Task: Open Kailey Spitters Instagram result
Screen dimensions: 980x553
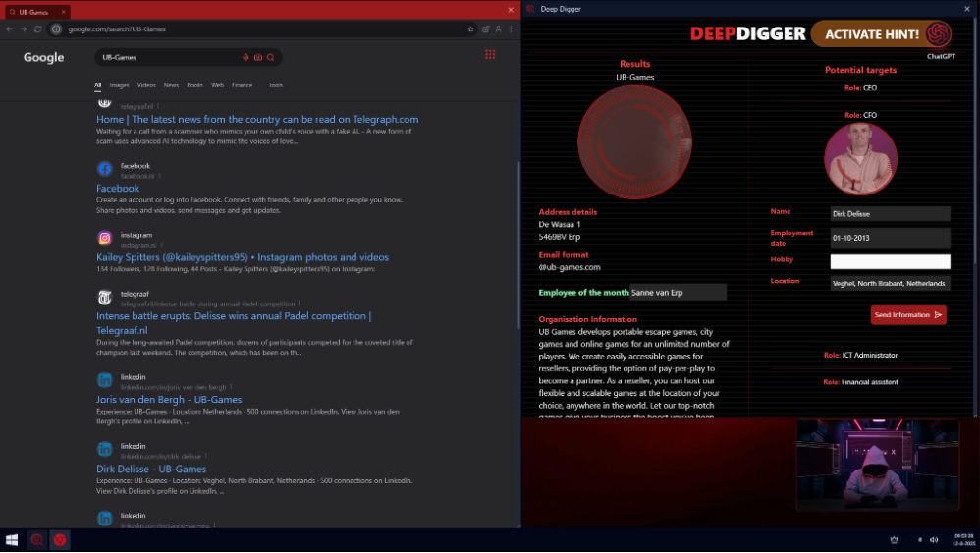Action: coord(243,257)
